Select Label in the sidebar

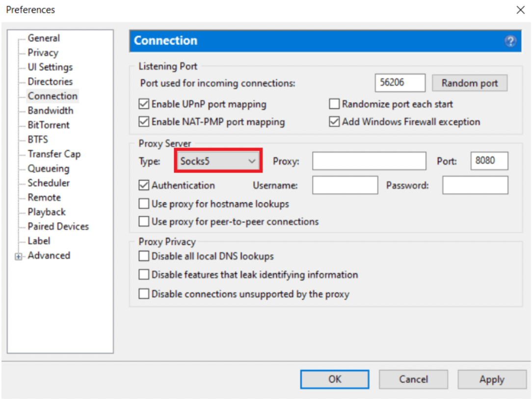click(x=39, y=241)
